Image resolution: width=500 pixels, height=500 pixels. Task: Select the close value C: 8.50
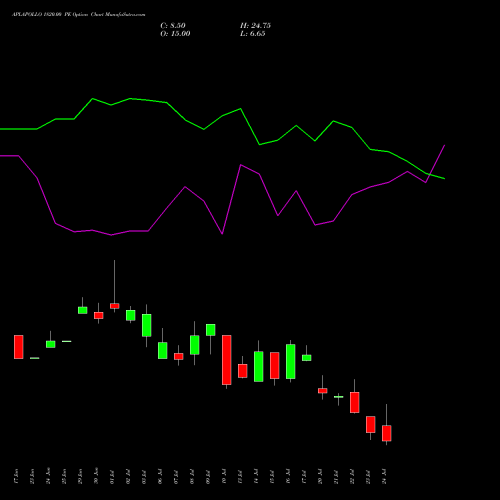pos(173,26)
